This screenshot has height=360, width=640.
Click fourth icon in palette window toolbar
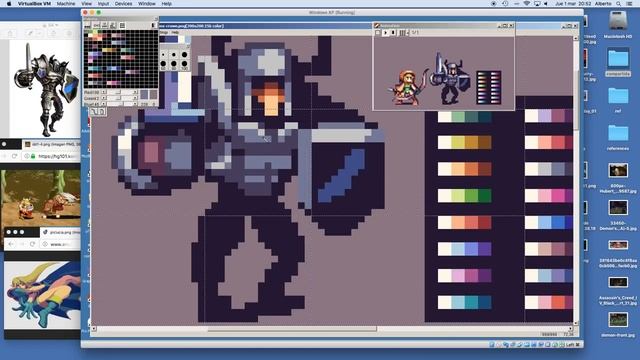pyautogui.click(x=113, y=25)
